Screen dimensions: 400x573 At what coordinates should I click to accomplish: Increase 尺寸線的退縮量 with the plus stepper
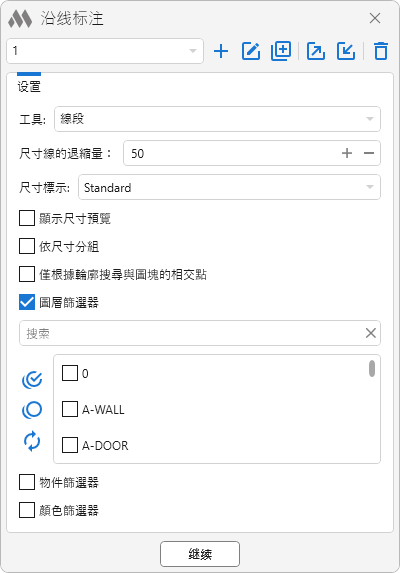[x=347, y=153]
